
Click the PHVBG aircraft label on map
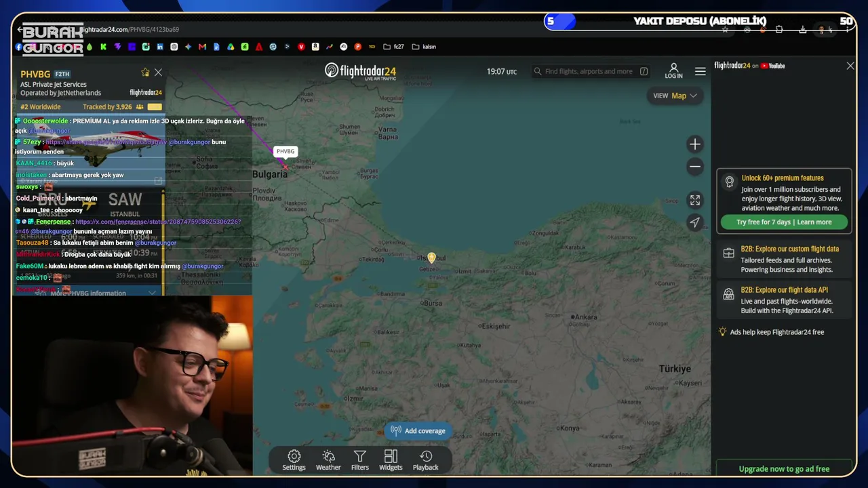(285, 151)
